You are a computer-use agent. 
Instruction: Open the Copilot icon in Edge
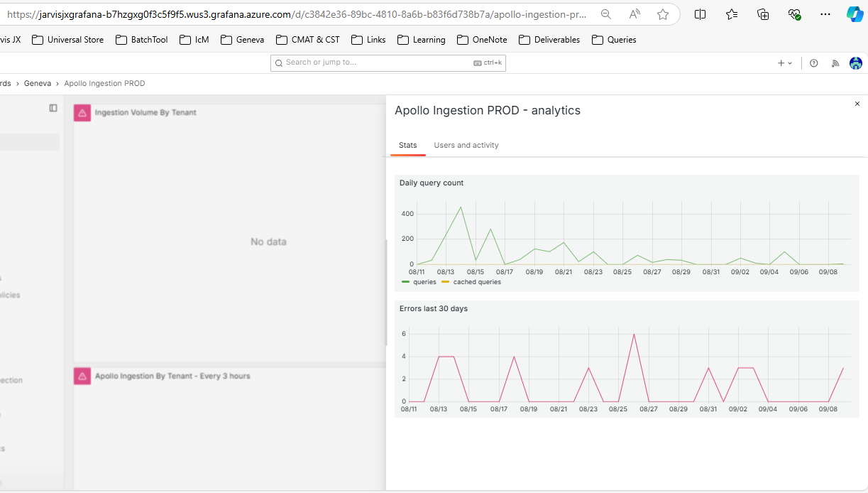click(x=855, y=14)
